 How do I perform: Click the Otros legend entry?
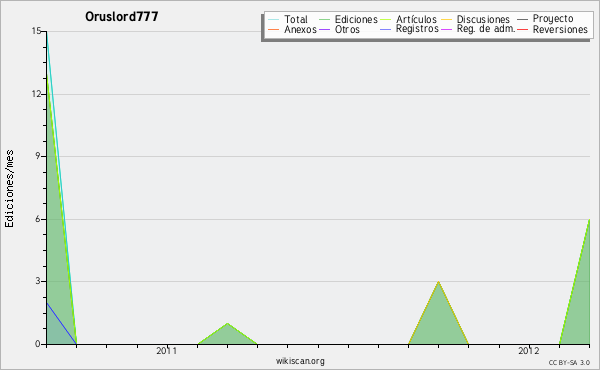[339, 29]
